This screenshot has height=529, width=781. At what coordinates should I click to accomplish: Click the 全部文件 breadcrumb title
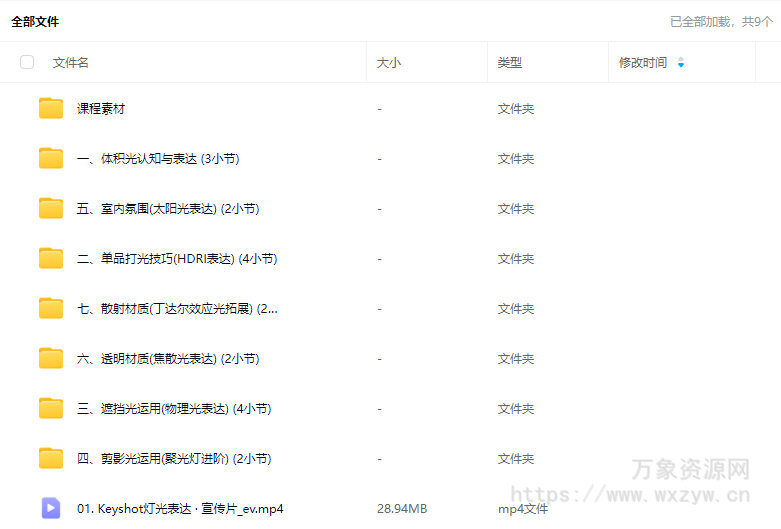tap(35, 21)
